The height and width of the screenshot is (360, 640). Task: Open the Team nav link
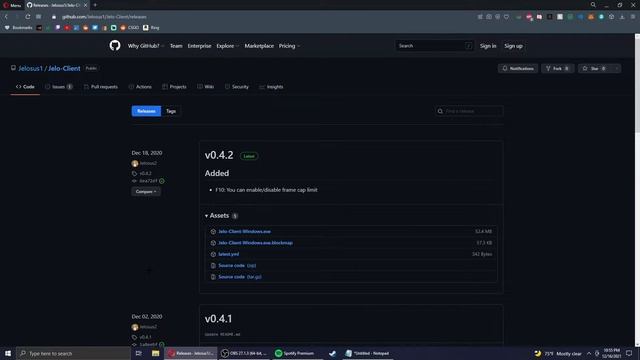click(176, 46)
